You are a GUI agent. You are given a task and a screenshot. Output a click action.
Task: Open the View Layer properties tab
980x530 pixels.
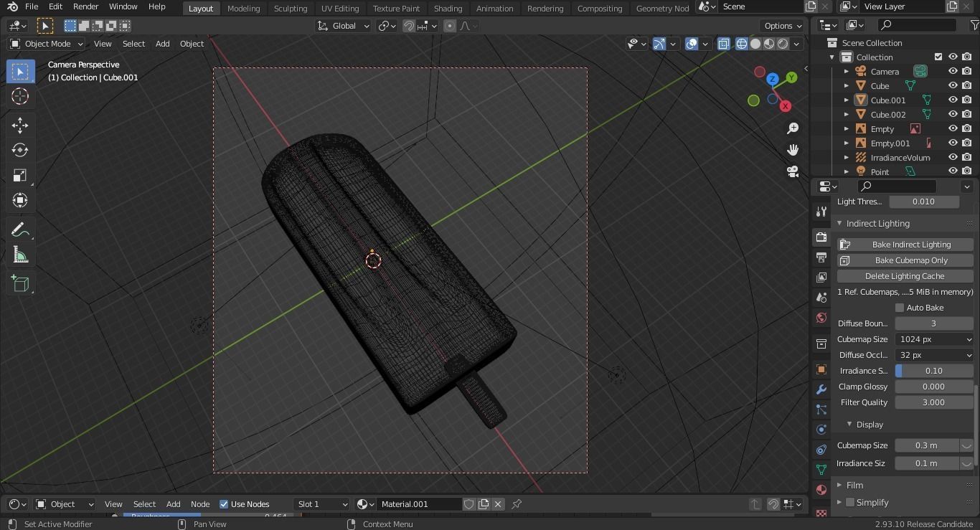(821, 277)
